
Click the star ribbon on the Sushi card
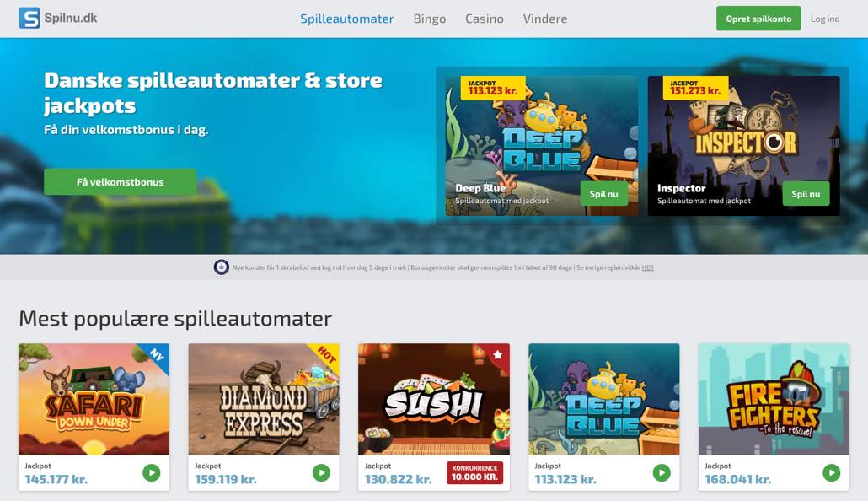pos(496,355)
